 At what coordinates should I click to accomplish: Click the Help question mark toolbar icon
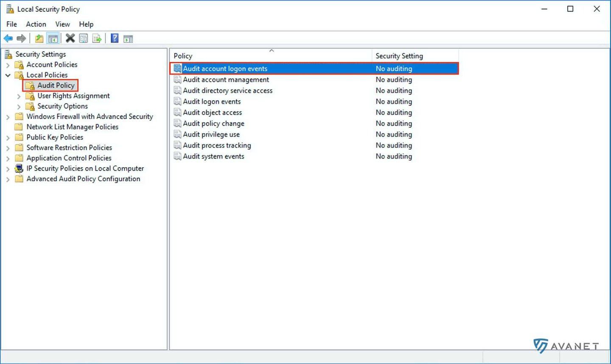coord(115,39)
